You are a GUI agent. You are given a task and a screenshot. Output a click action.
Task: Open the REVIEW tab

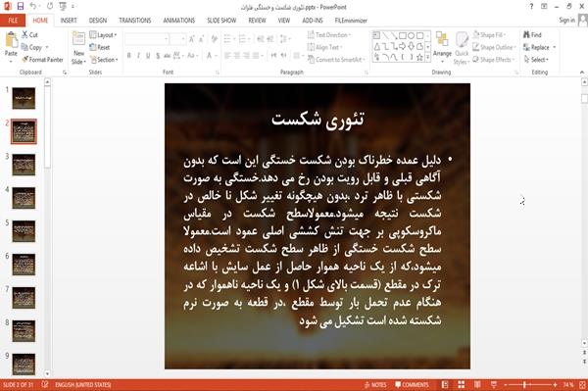257,21
